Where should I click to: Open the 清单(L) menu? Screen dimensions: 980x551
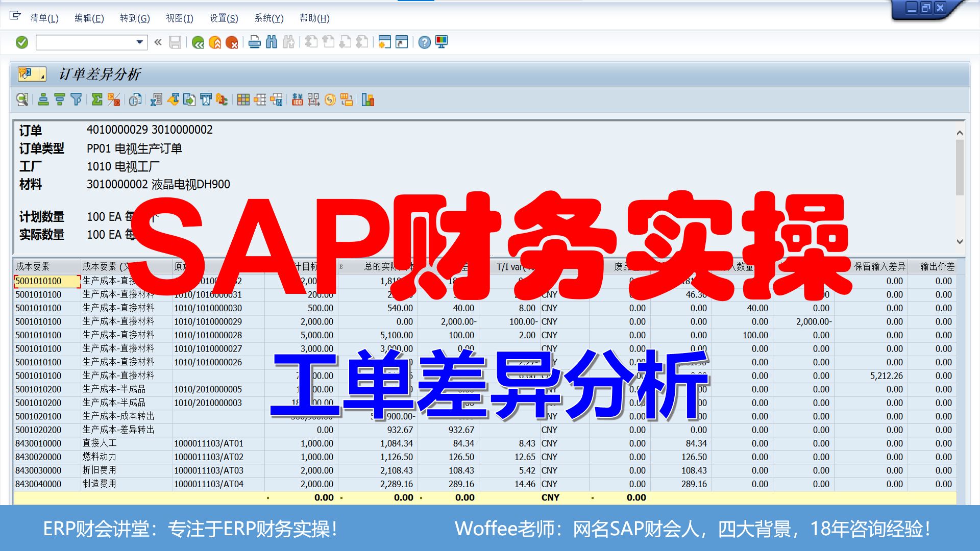44,18
